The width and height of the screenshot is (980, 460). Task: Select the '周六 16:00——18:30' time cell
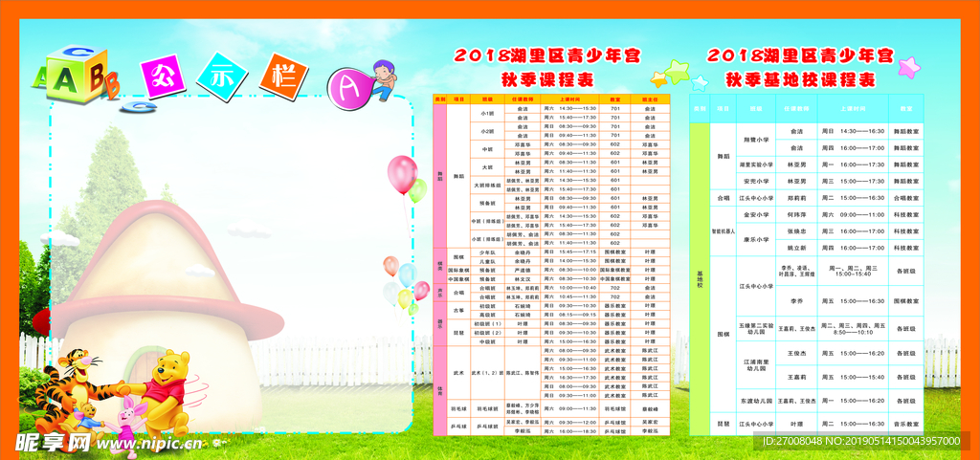click(x=570, y=431)
